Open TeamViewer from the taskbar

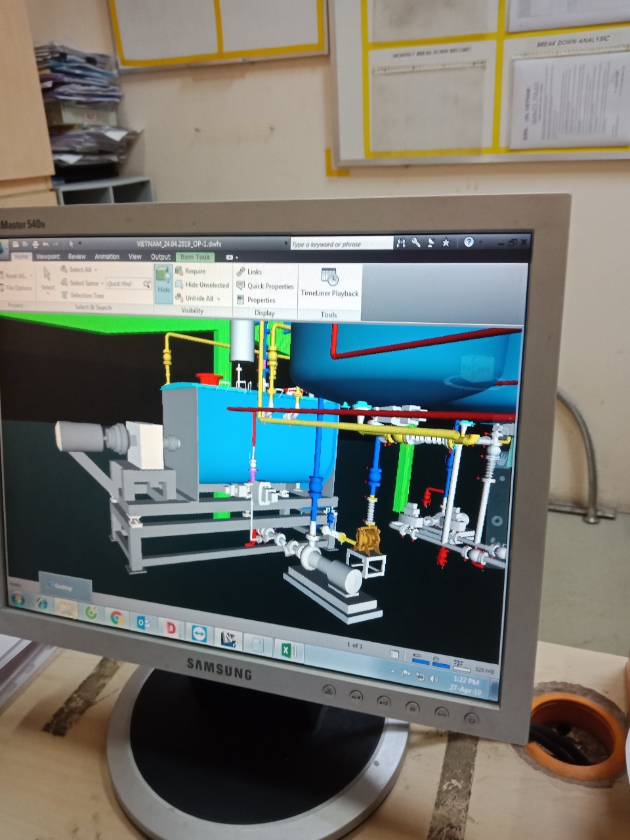199,633
